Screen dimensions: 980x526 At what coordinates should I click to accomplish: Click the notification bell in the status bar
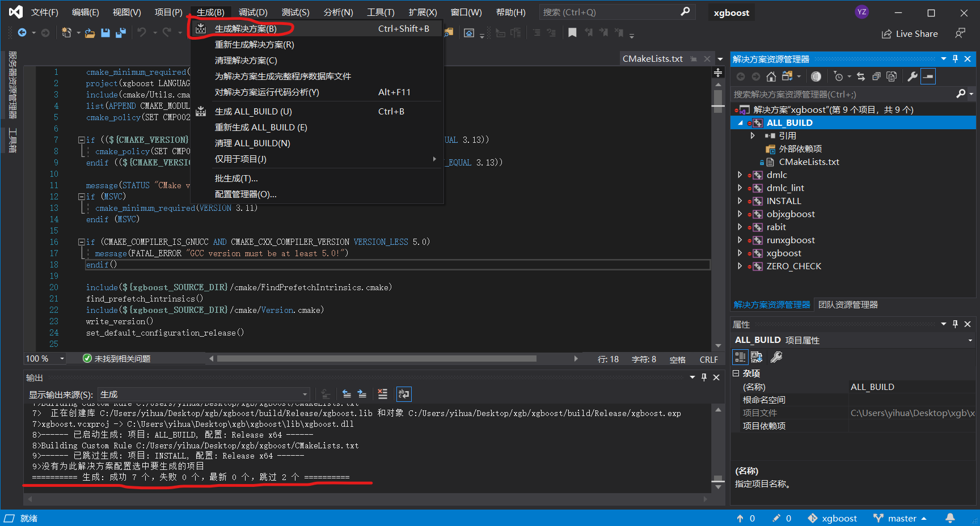[950, 518]
